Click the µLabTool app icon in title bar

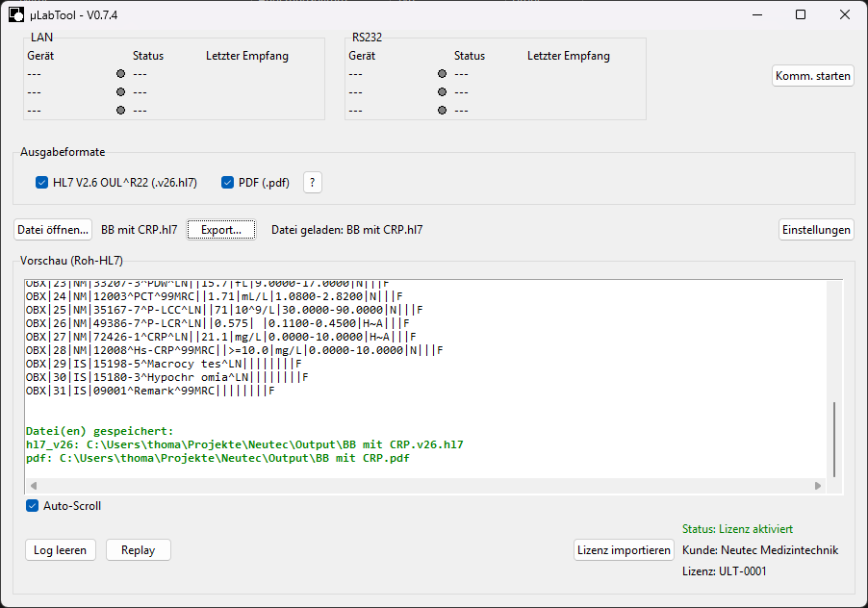coord(16,15)
